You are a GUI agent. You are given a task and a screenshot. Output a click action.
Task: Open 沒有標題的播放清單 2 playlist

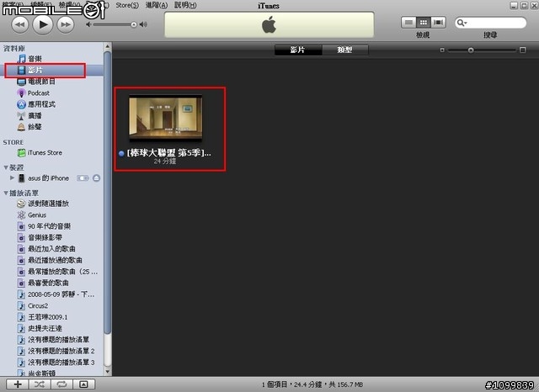click(x=56, y=351)
